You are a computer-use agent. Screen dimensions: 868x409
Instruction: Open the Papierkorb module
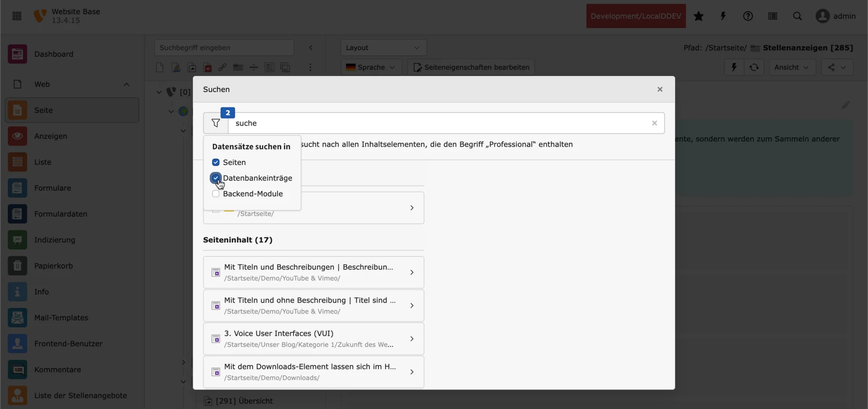click(x=54, y=266)
